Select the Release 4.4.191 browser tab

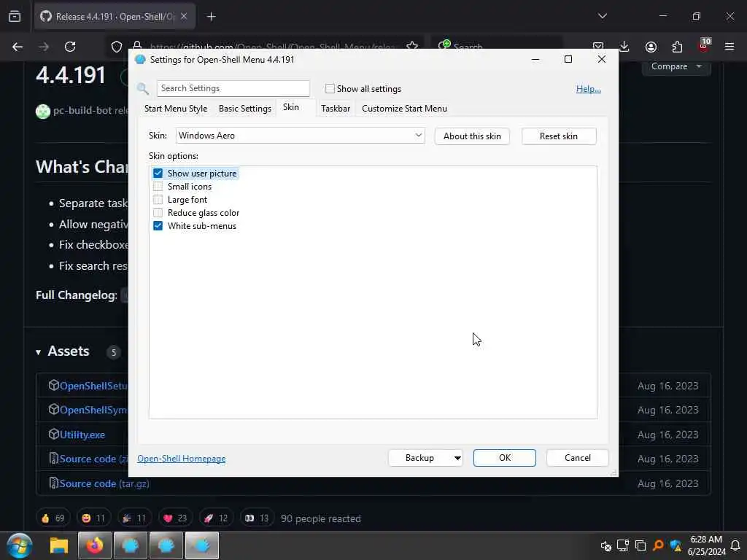point(115,17)
